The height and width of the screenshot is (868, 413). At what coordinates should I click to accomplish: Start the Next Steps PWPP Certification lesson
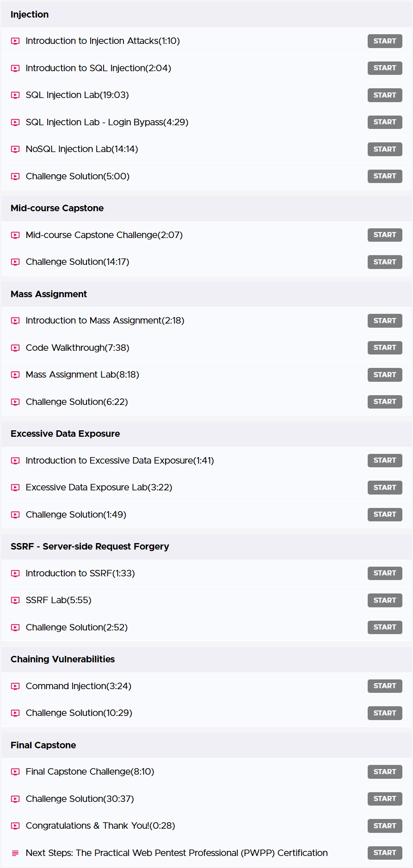click(385, 853)
